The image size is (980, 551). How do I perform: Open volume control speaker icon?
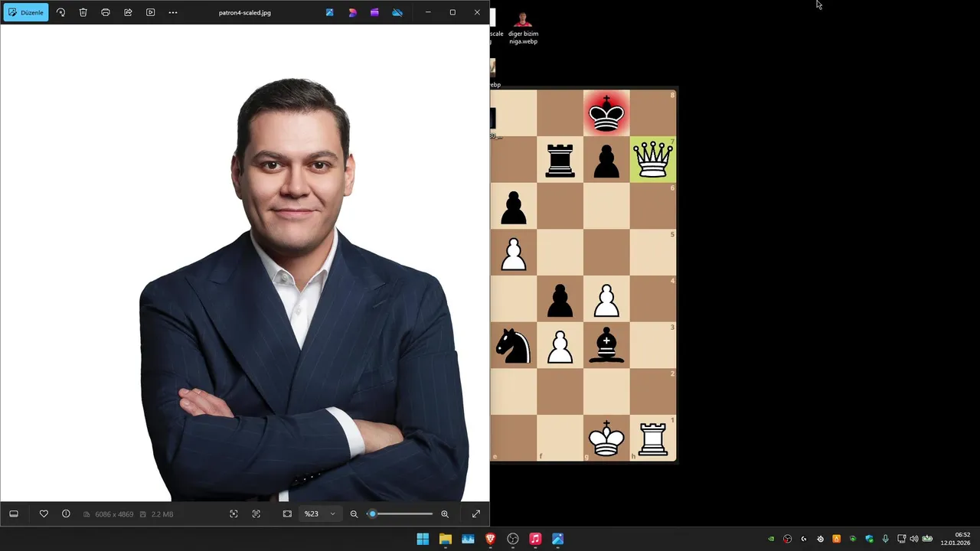coord(913,539)
